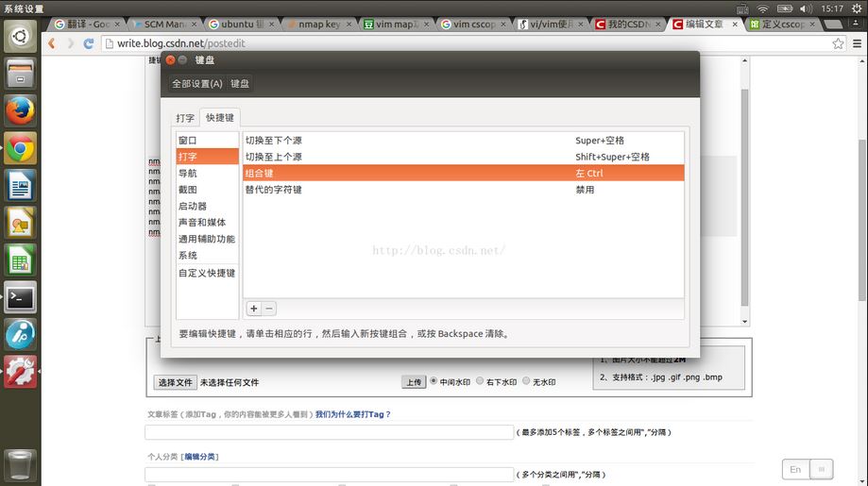The width and height of the screenshot is (868, 486).
Task: Open LibreOffice Calc dock icon
Action: 21,260
